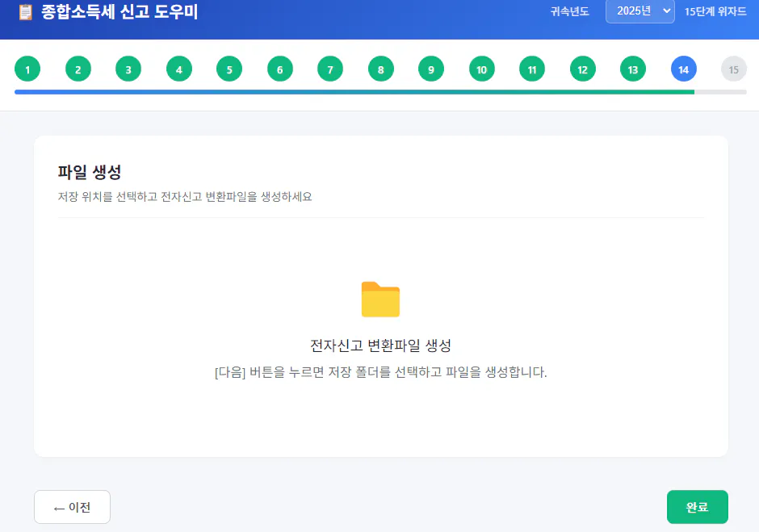This screenshot has width=759, height=532.
Task: Click the 파일 생성 heading
Action: (x=90, y=172)
